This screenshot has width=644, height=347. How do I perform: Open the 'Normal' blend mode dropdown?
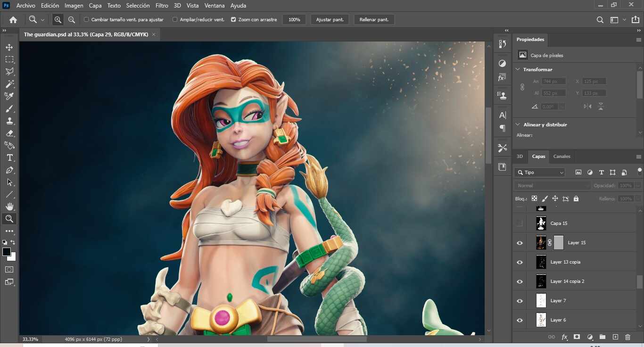coord(553,186)
